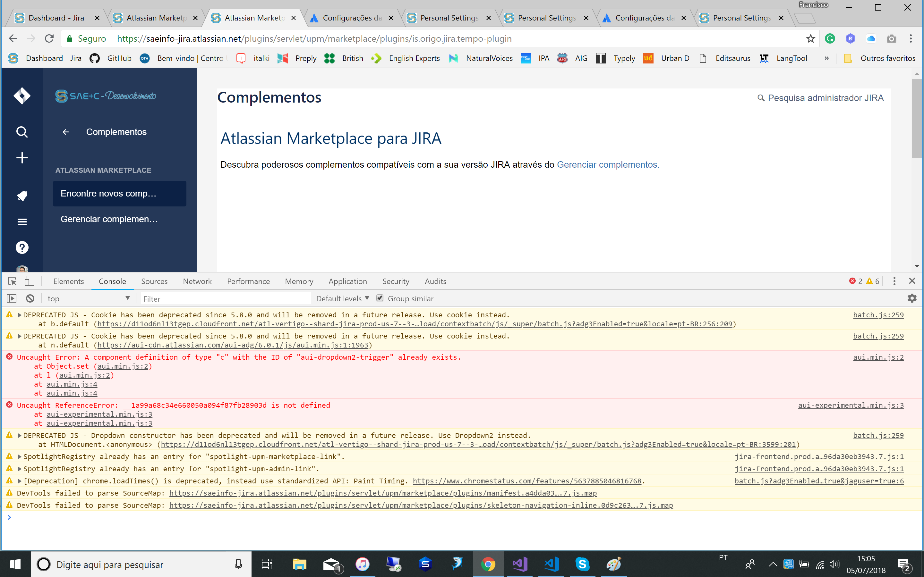Image resolution: width=924 pixels, height=577 pixels.
Task: Open Jira help via the question mark icon
Action: (x=22, y=247)
